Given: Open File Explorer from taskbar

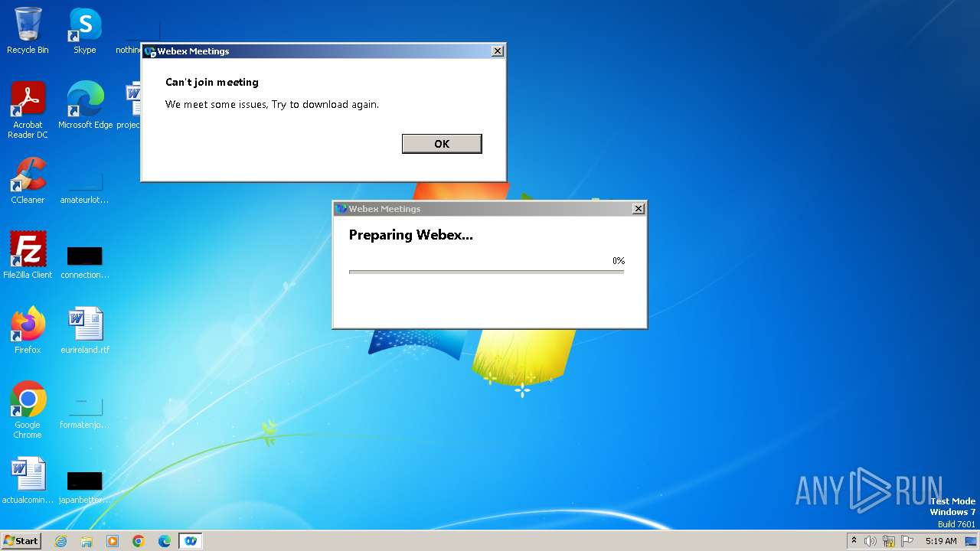Looking at the screenshot, I should click(87, 541).
